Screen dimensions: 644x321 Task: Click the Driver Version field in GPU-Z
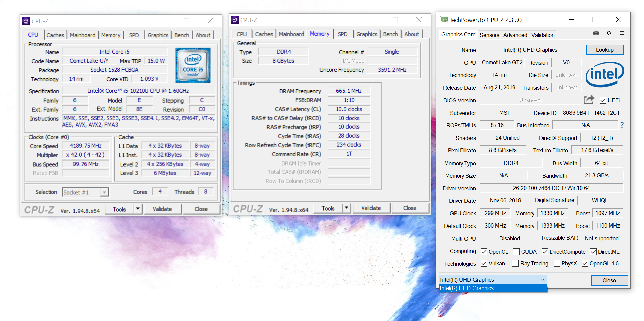click(x=551, y=188)
